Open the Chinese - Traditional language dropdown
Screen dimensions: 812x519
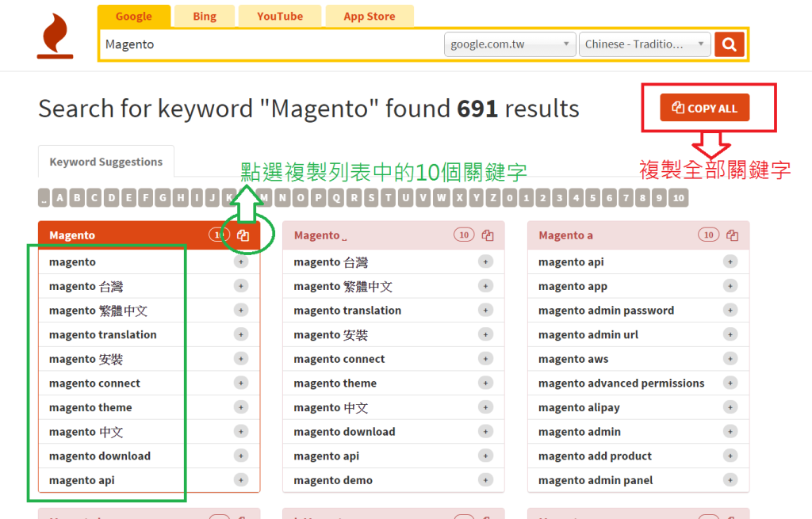[645, 44]
